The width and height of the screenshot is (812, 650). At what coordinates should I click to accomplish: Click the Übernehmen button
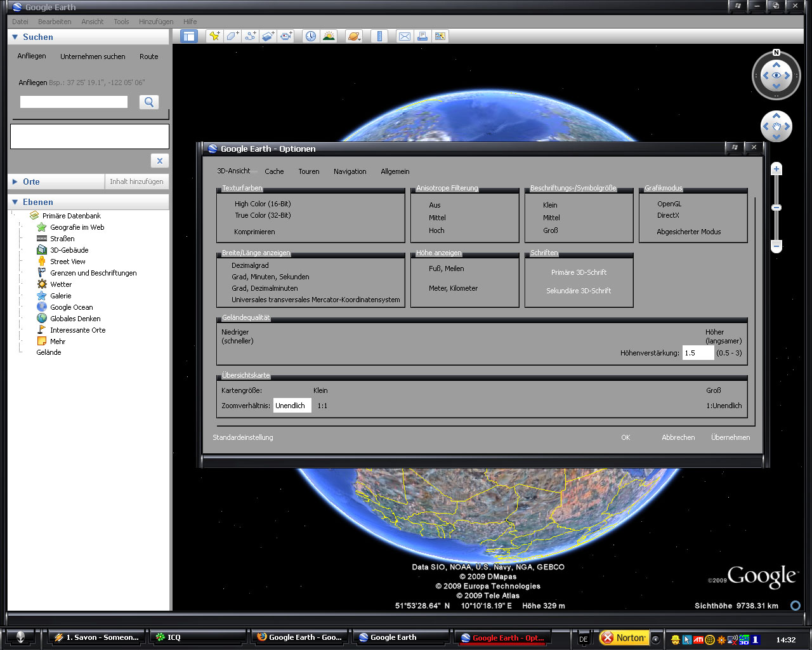[730, 437]
